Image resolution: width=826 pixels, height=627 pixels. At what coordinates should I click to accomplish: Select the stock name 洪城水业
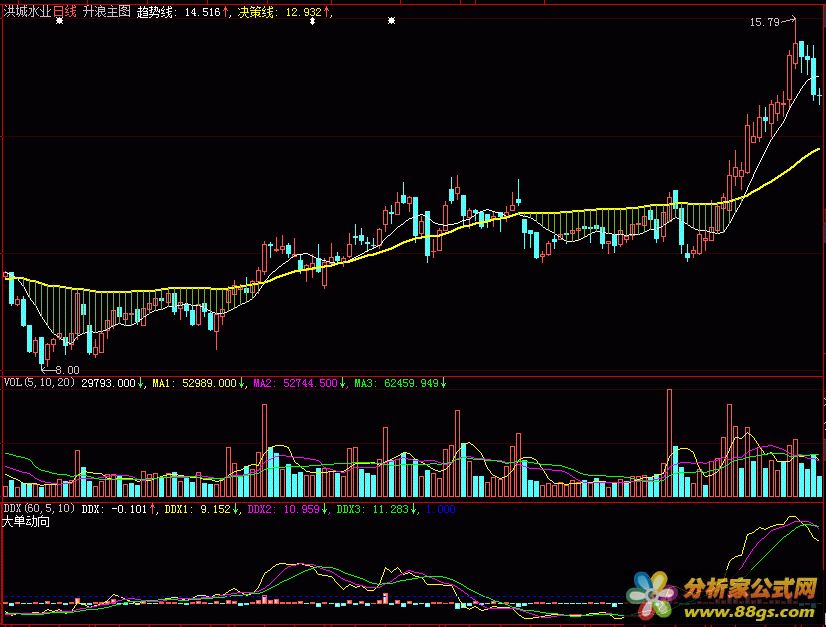coord(27,11)
